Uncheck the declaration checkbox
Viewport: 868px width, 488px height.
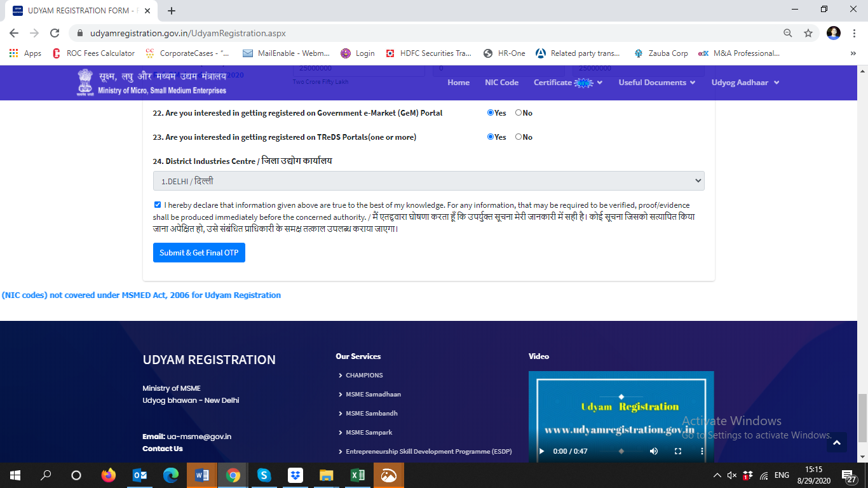pos(158,205)
